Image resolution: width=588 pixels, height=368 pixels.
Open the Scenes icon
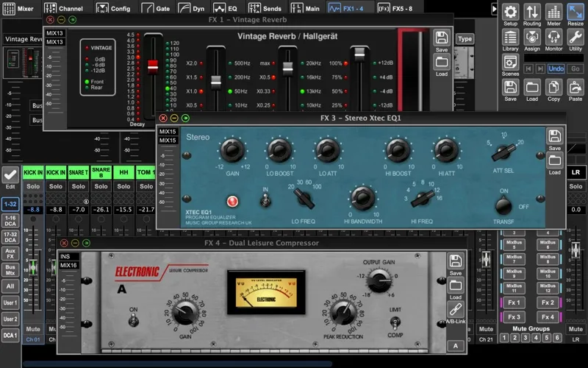coord(510,63)
